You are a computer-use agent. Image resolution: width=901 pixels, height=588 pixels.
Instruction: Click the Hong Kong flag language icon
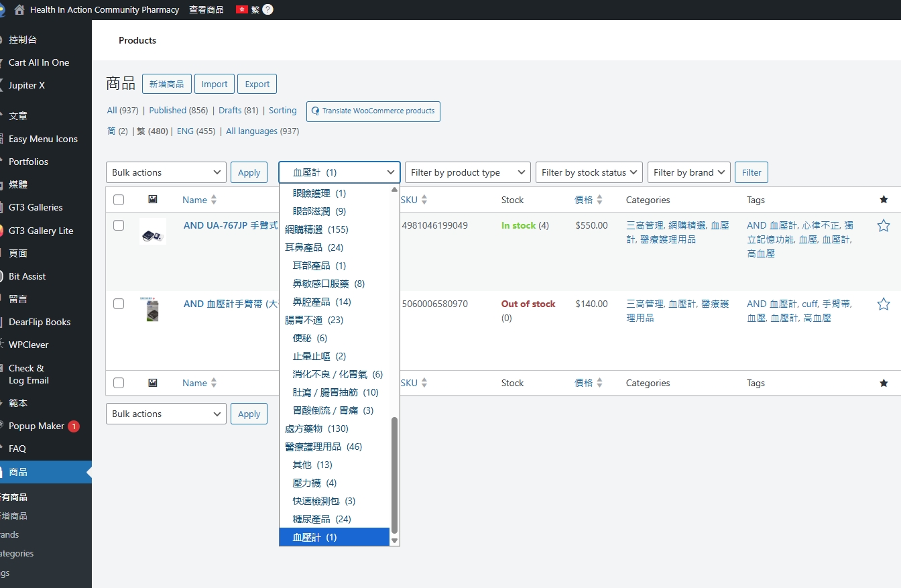click(x=242, y=10)
